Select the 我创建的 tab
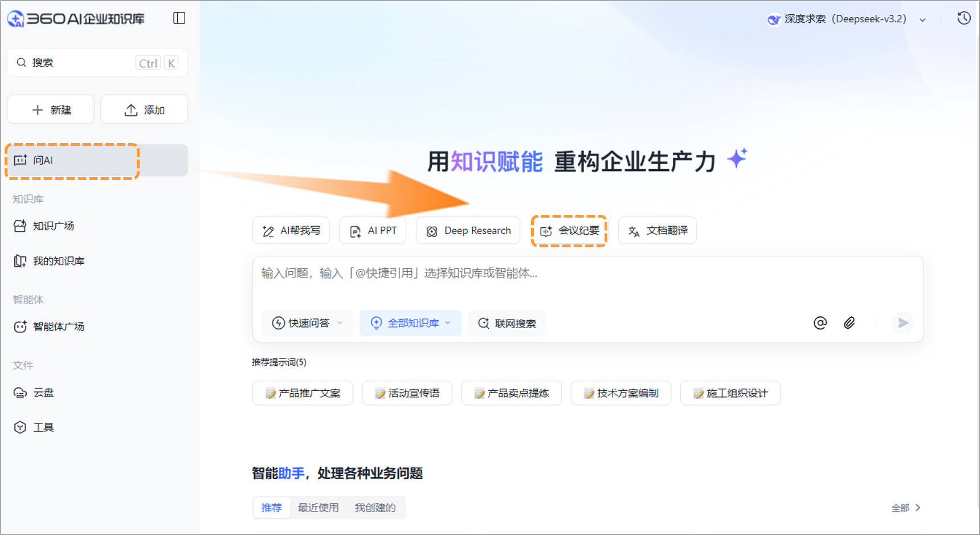The image size is (980, 535). pyautogui.click(x=374, y=508)
